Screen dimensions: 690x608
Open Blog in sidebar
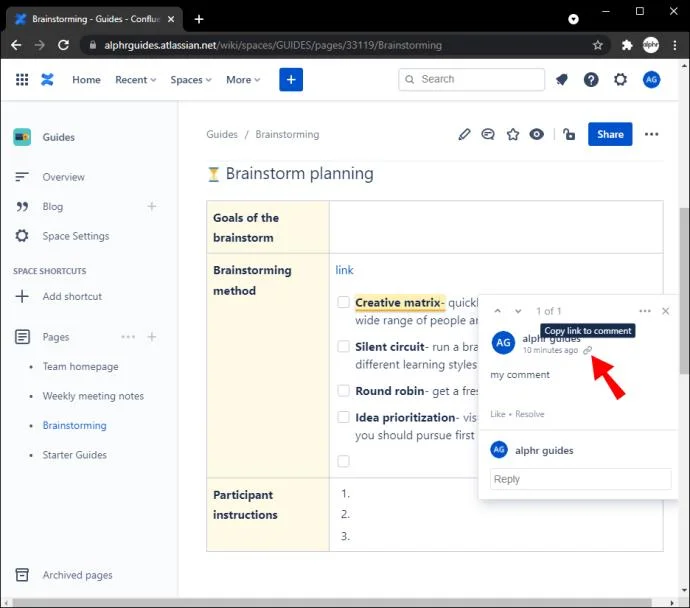point(53,206)
